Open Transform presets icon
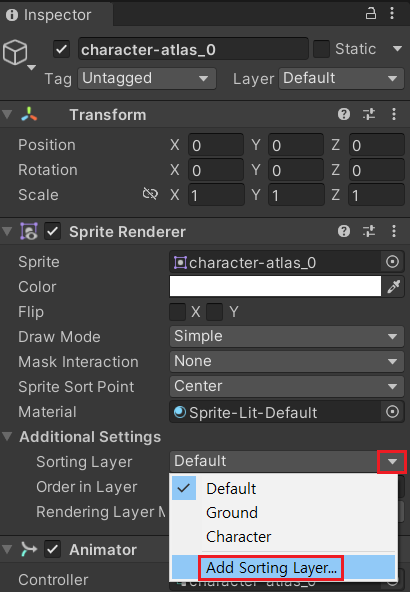 pos(369,114)
